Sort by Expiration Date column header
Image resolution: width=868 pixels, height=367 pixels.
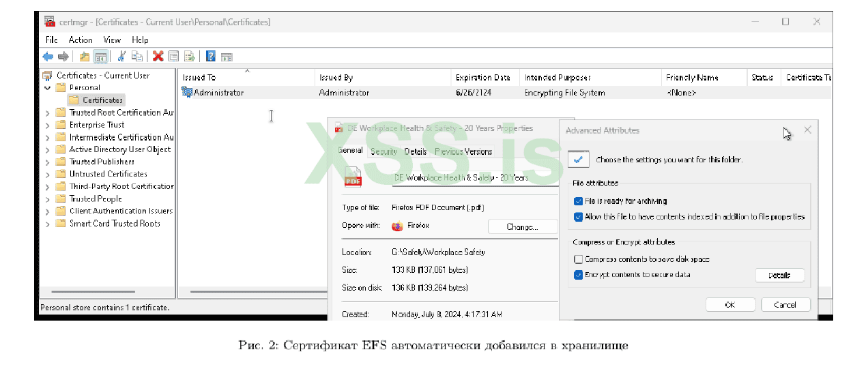tap(483, 77)
